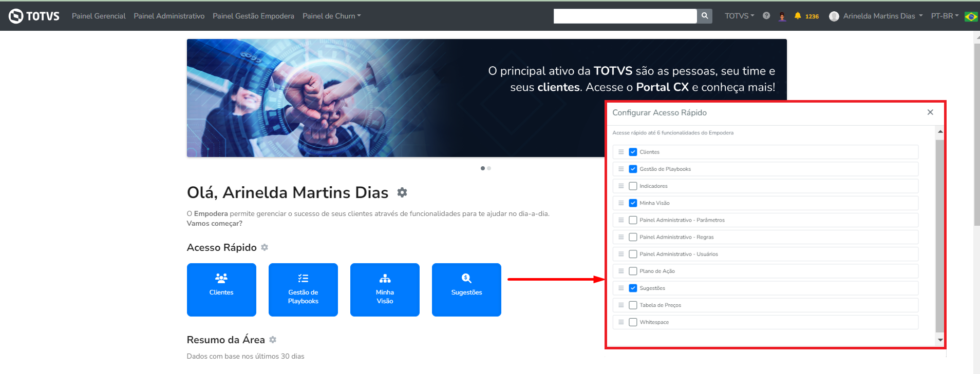Enable the Tabela de Preços checkbox
Image resolution: width=980 pixels, height=374 pixels.
click(x=633, y=305)
